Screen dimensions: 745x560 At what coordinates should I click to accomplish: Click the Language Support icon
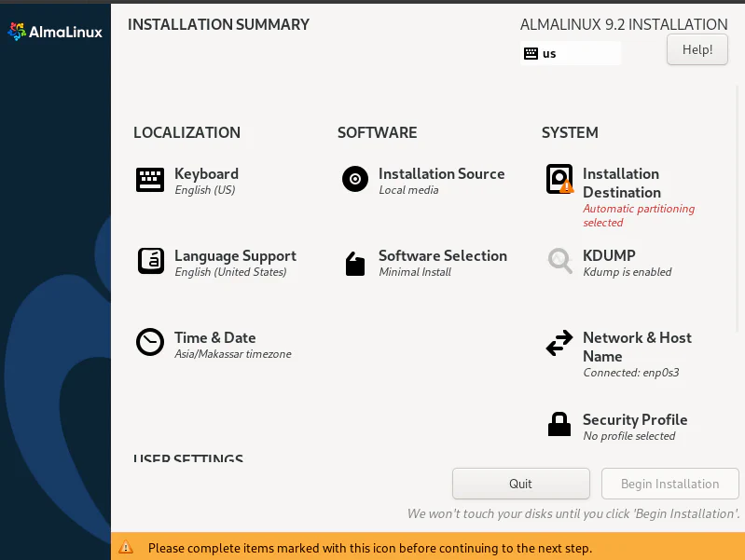click(x=151, y=261)
